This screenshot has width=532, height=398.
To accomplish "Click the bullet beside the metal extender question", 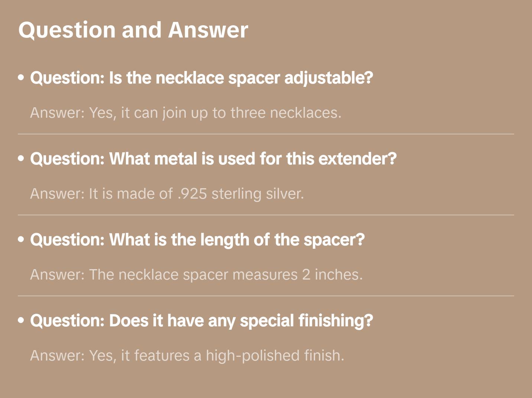I will pyautogui.click(x=21, y=159).
